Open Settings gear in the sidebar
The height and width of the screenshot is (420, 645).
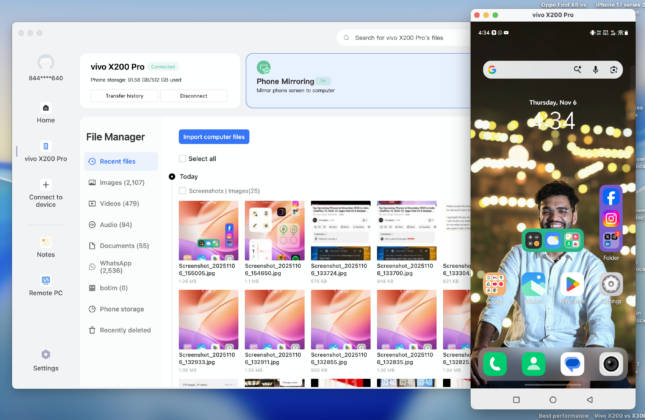(45, 354)
